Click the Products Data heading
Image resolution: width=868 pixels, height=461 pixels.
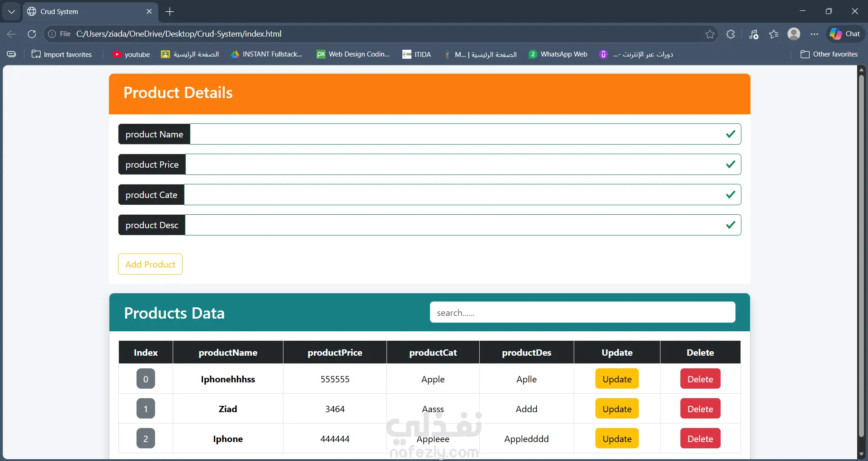click(x=175, y=313)
